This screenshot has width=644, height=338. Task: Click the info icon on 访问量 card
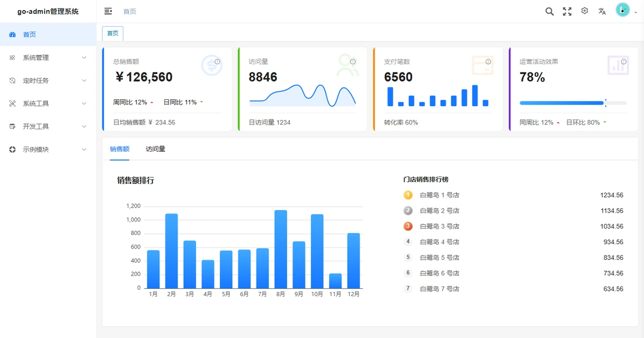[353, 62]
